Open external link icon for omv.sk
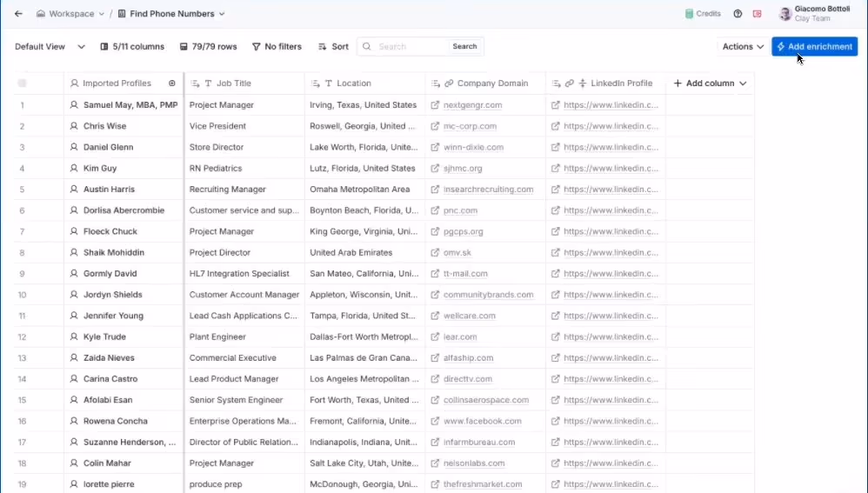This screenshot has height=493, width=868. point(435,252)
